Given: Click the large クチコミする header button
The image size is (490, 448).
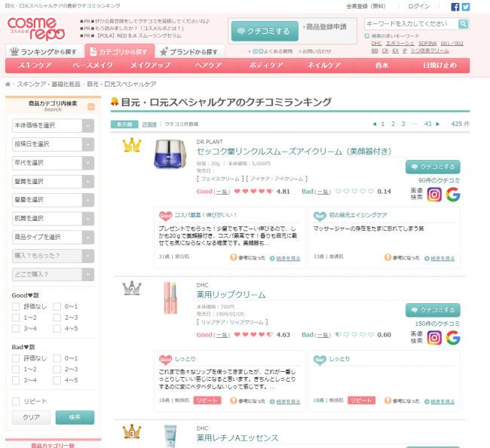Looking at the screenshot, I should pos(265,31).
